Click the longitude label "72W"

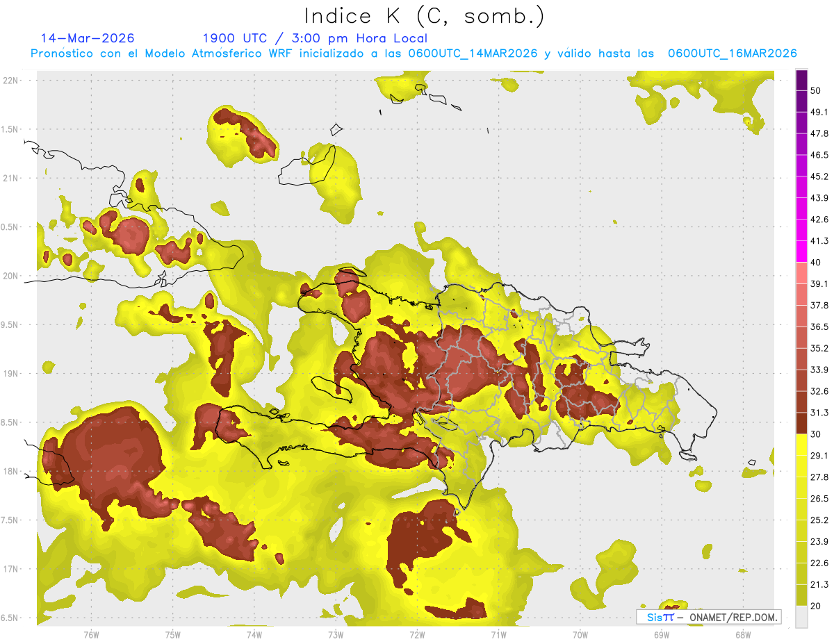click(x=417, y=635)
